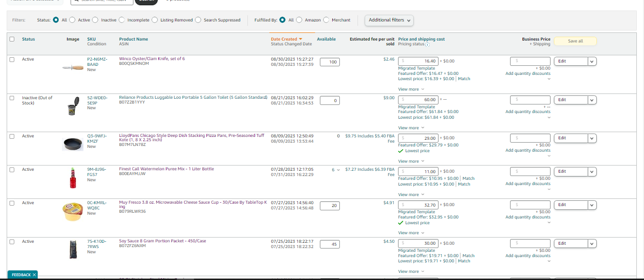Image resolution: width=644 pixels, height=280 pixels.
Task: Click Winco available quantity field
Action: point(330,62)
